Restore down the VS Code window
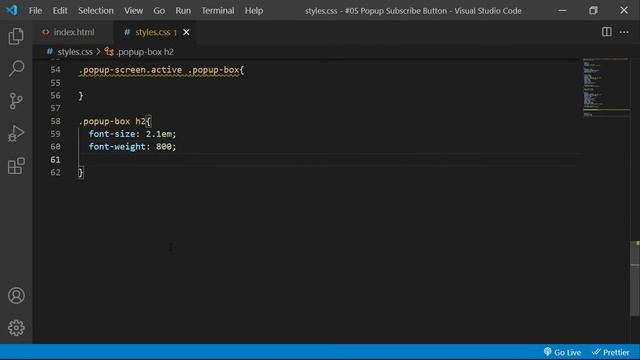 point(593,11)
